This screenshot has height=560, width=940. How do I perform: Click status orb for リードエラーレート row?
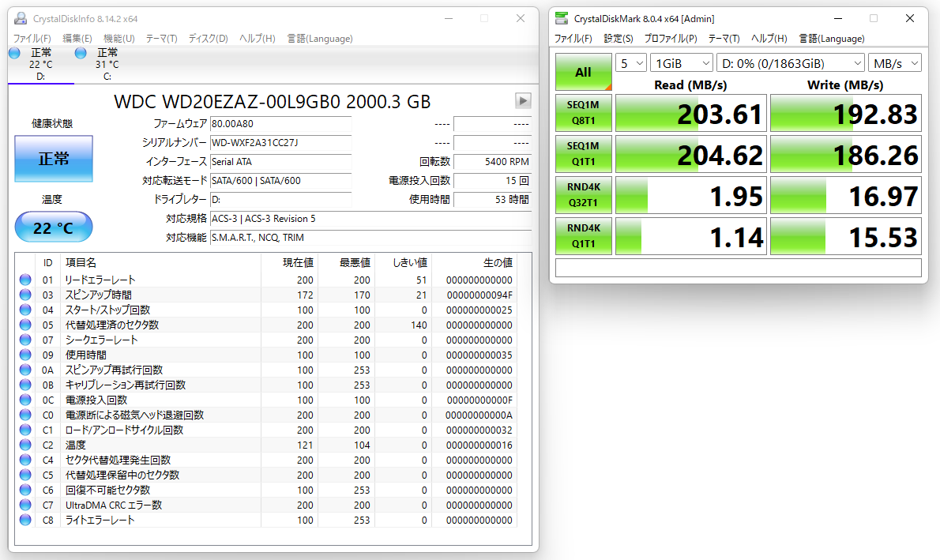tap(25, 280)
